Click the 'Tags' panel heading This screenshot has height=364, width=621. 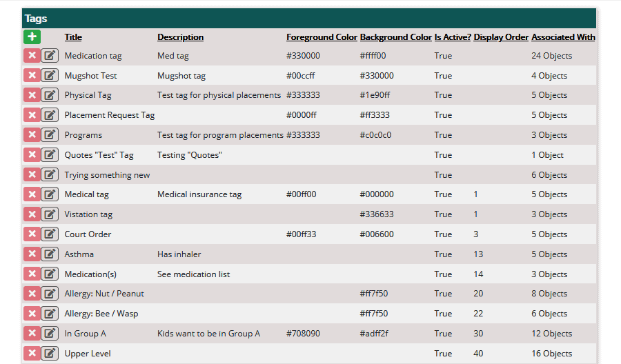pyautogui.click(x=36, y=19)
